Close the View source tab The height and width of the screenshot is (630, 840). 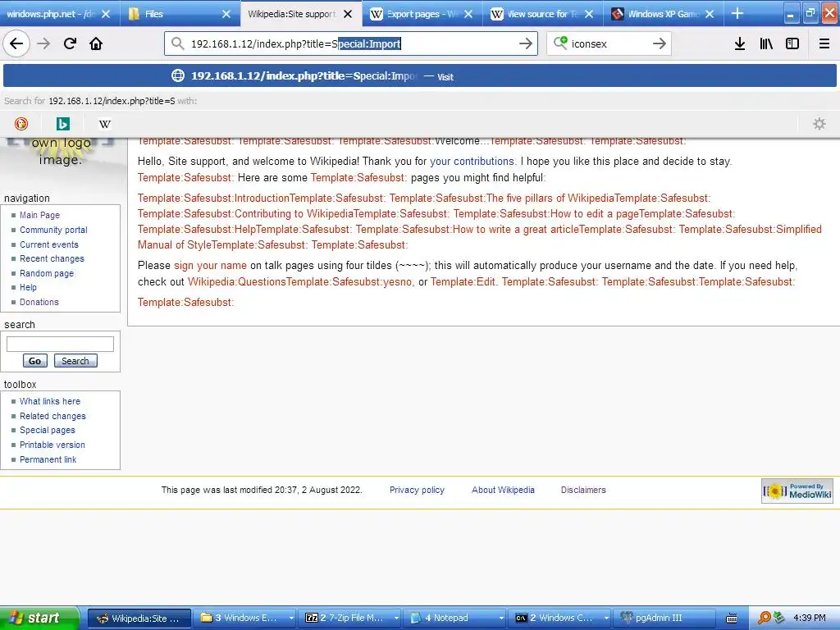pyautogui.click(x=589, y=14)
